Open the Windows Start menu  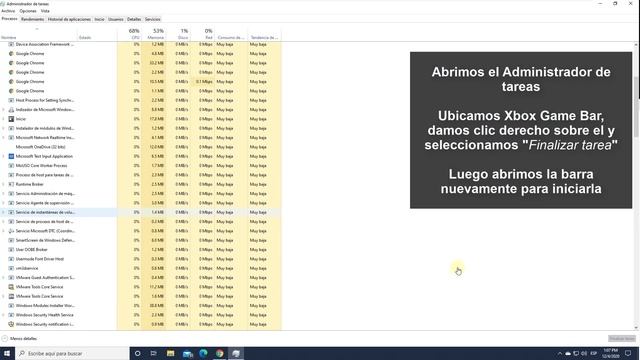(x=7, y=353)
